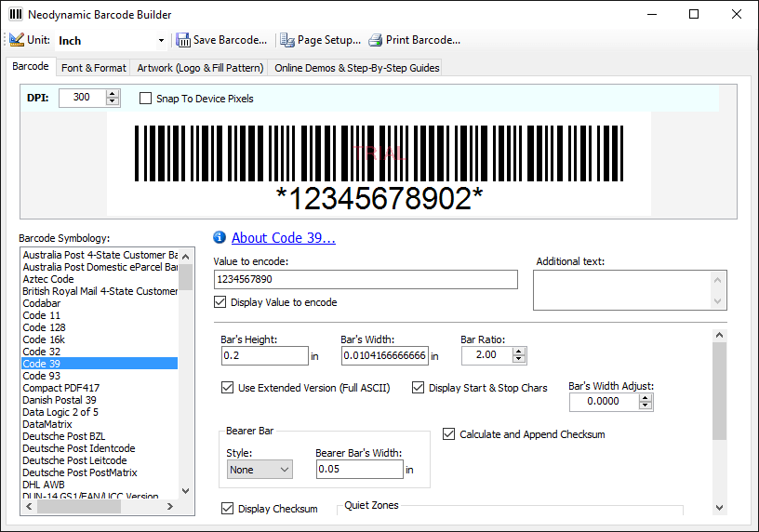This screenshot has height=532, width=759.
Task: Switch to the Font & Format tab
Action: [94, 68]
